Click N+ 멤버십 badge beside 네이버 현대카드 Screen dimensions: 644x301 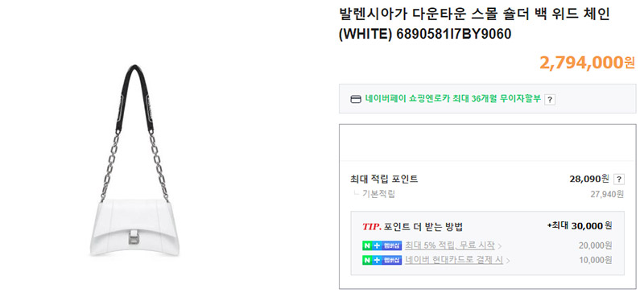[382, 260]
